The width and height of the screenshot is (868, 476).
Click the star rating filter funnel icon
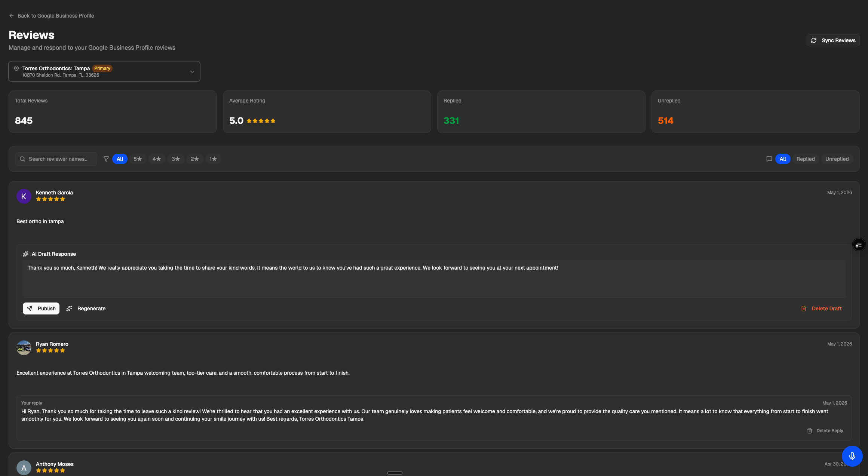coord(106,159)
